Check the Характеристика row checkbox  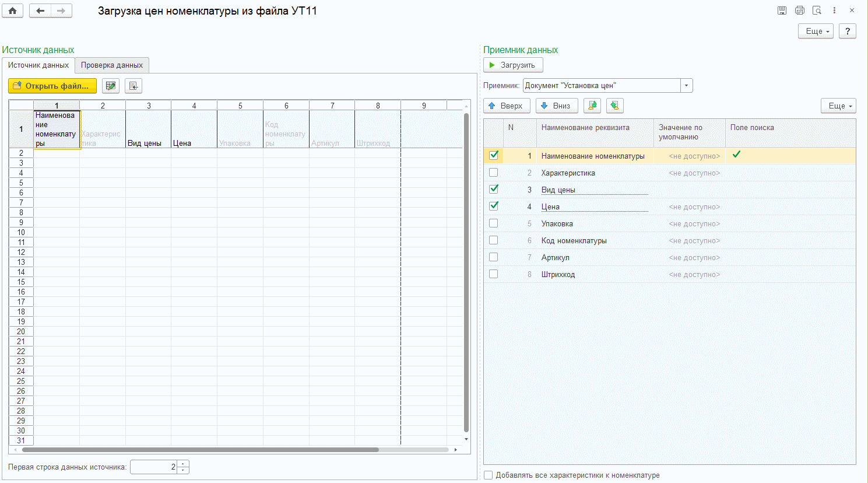click(x=494, y=173)
